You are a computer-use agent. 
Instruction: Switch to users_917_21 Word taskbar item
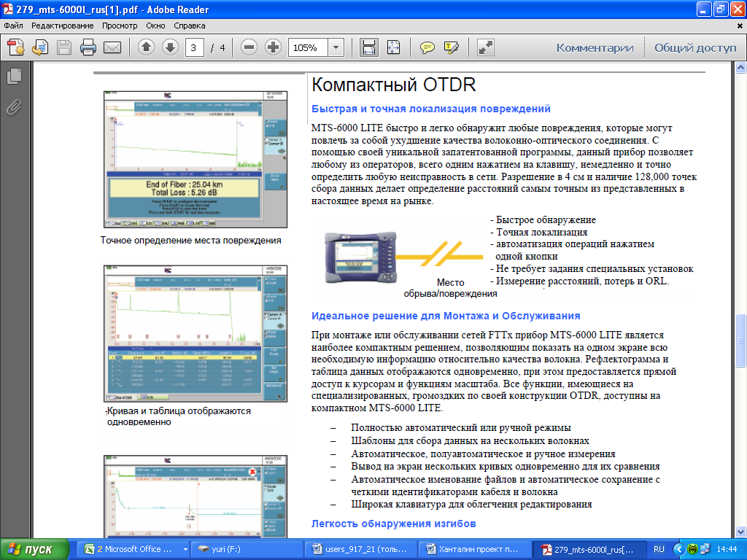(360, 549)
